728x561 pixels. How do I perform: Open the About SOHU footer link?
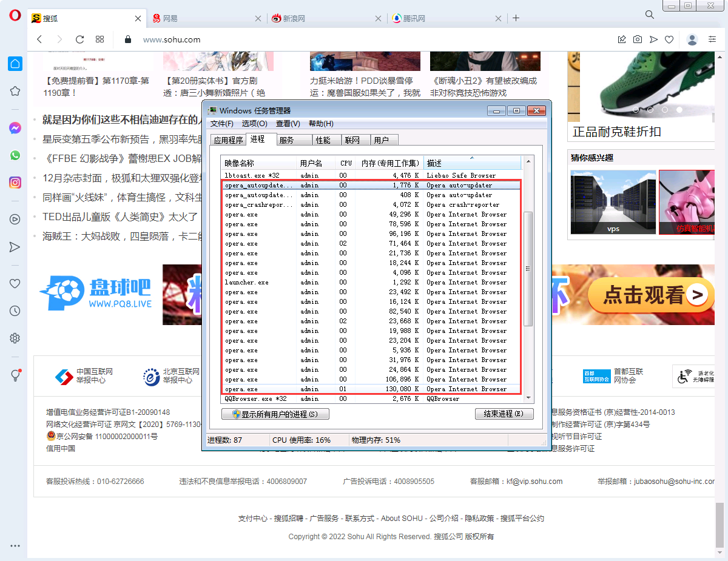coord(402,519)
